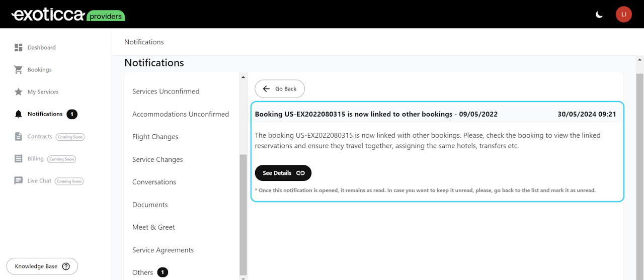Click the Live Chat bubble icon
644x280 pixels.
[x=19, y=181]
